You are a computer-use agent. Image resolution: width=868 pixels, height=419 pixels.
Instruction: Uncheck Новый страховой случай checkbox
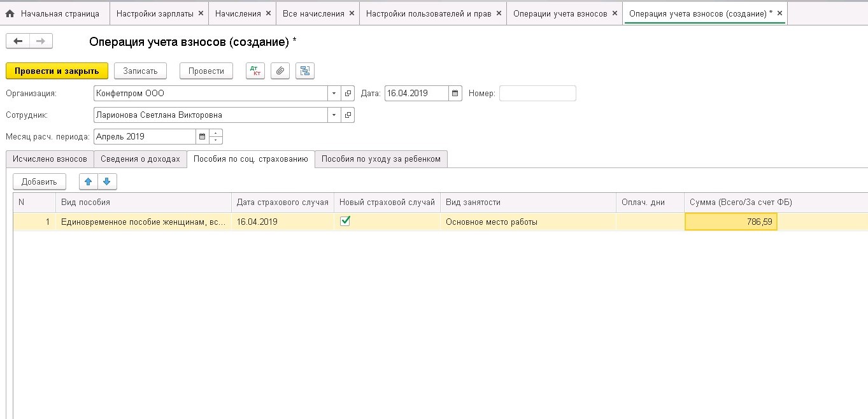coord(345,221)
